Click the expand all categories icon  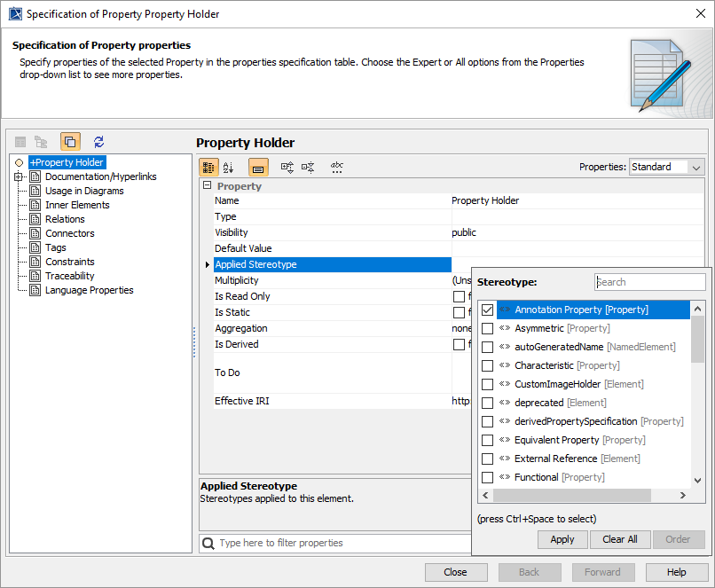click(287, 167)
